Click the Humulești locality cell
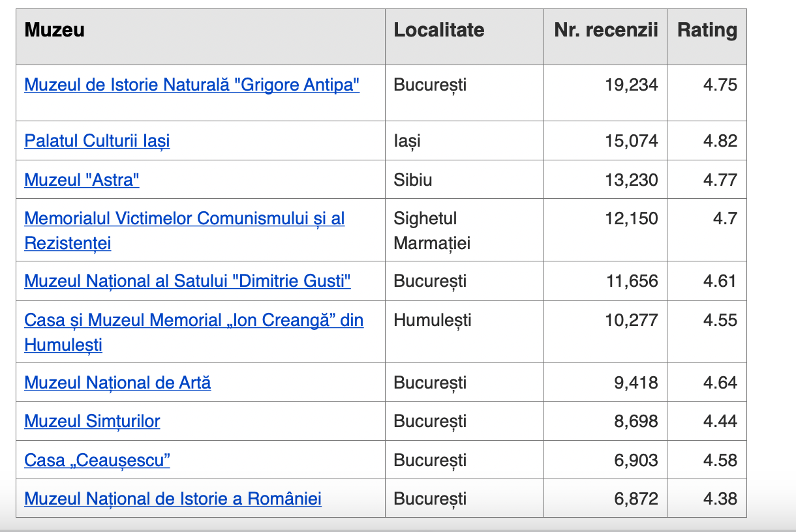This screenshot has width=796, height=532. tap(432, 320)
